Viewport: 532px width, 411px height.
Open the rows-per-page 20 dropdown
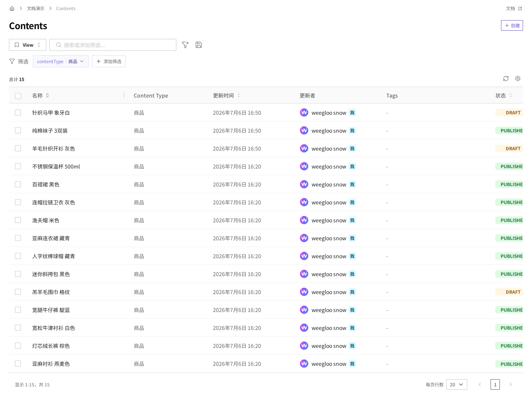(x=457, y=384)
